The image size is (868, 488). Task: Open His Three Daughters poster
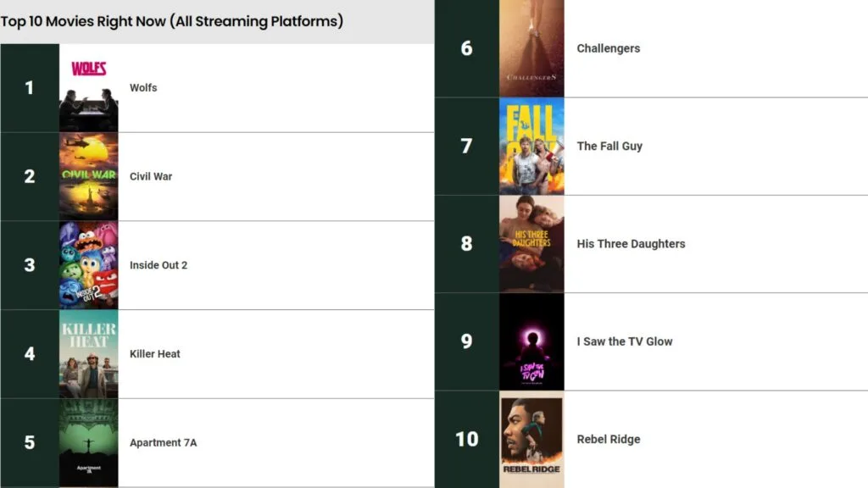531,244
